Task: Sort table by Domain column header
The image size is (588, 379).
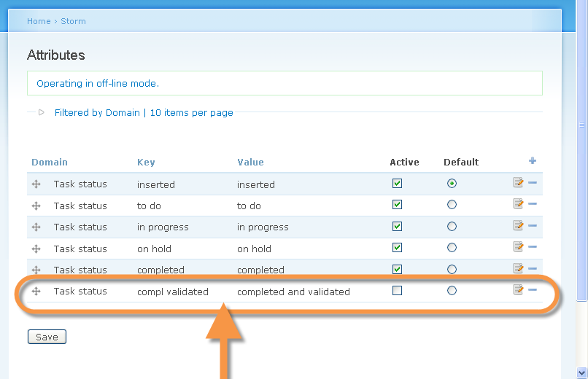Action: pos(50,162)
